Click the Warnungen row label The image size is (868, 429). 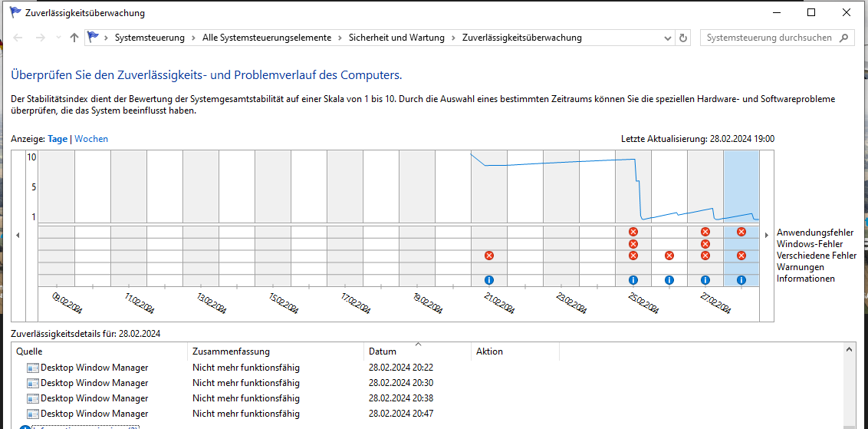tap(801, 267)
